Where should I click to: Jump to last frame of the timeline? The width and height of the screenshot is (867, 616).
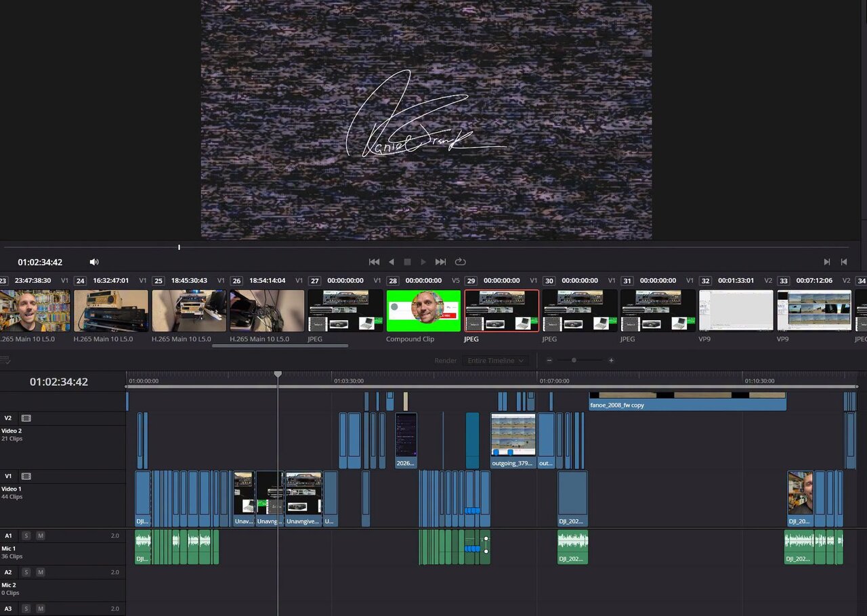point(440,262)
